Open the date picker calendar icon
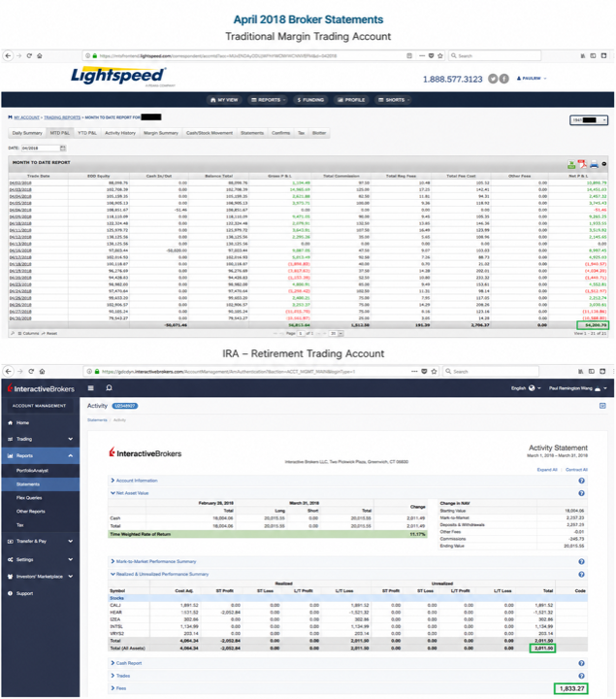This screenshot has width=616, height=699. [x=63, y=148]
